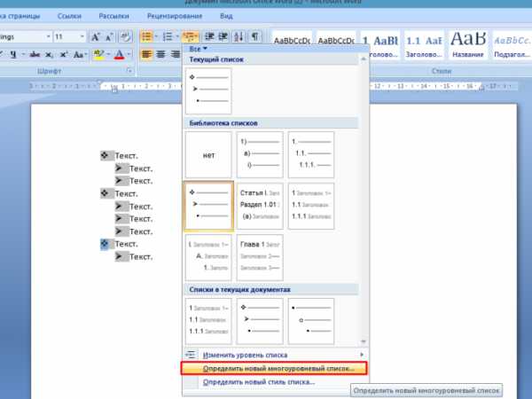
Task: Apply the Название style
Action: click(x=468, y=45)
